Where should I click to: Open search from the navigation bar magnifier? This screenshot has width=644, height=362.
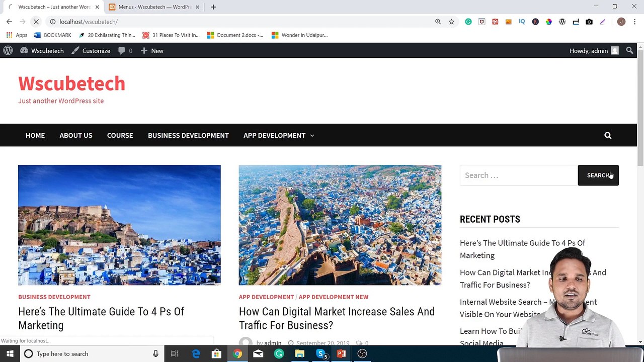[x=608, y=135]
